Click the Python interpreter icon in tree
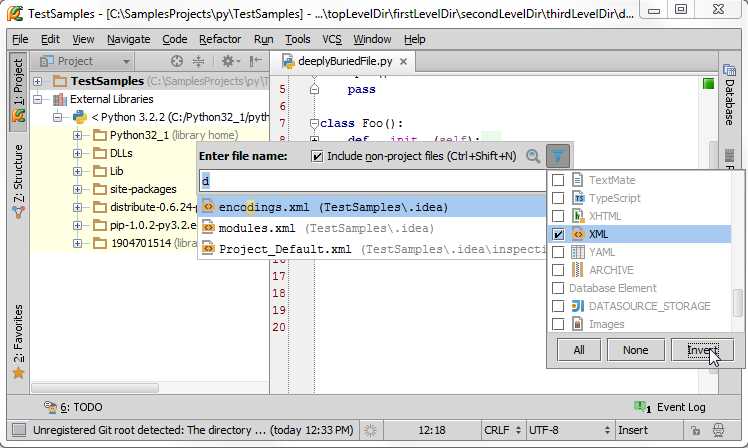Viewport: 748px width, 448px height. pos(80,117)
